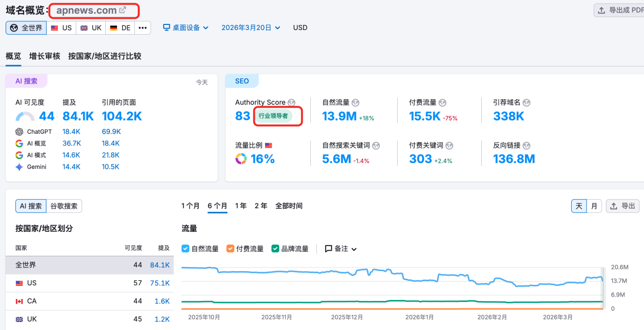Click the ChatGPT logo icon

(x=19, y=132)
